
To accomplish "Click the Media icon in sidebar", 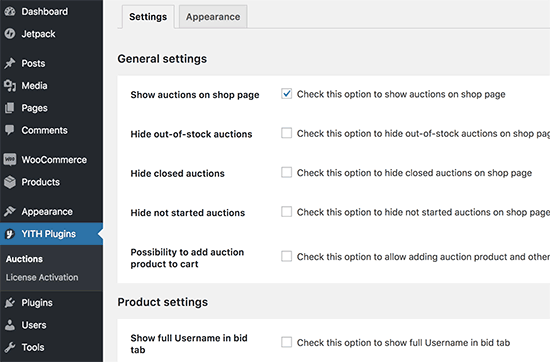I will click(10, 86).
